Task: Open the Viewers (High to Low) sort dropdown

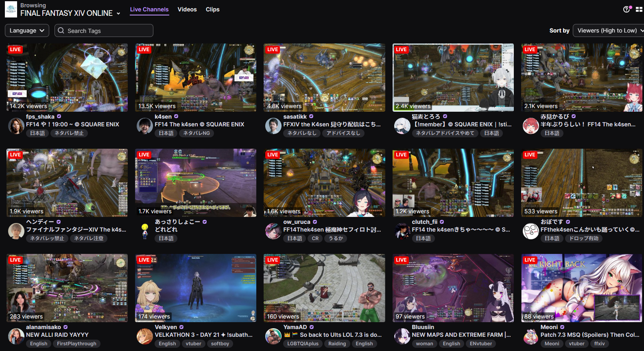Action: (609, 30)
